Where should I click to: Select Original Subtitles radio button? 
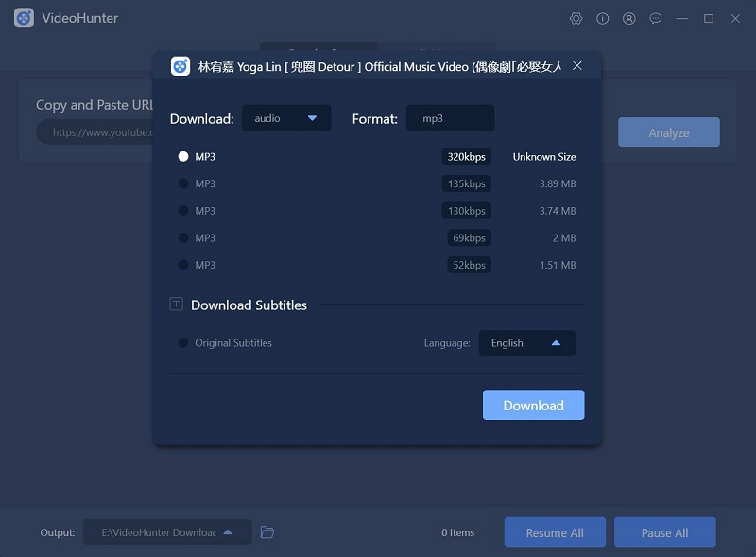coord(183,342)
